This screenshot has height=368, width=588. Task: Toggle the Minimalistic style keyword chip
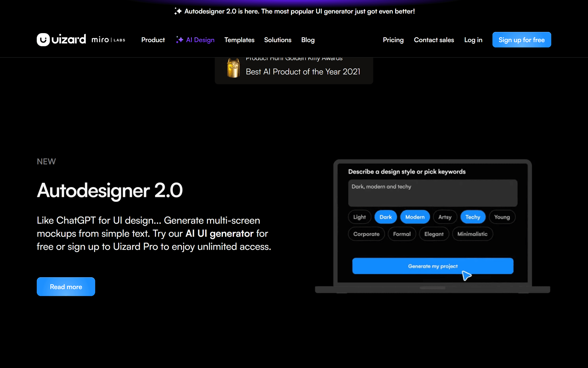click(472, 234)
